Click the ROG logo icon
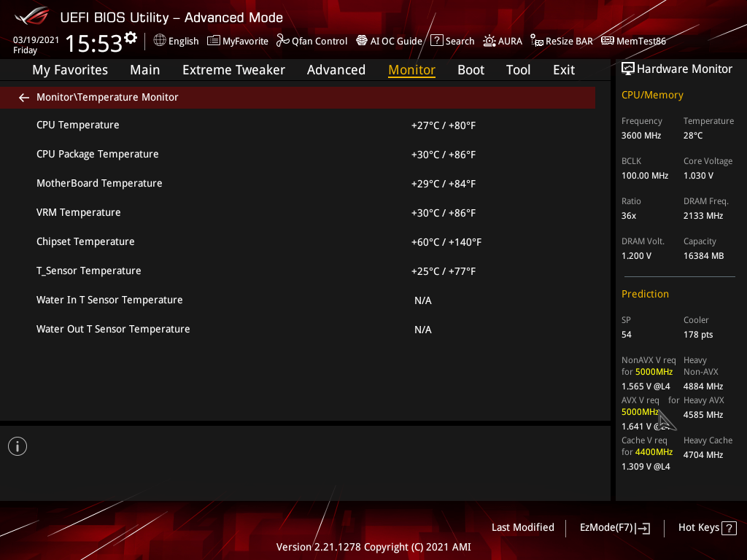This screenshot has width=747, height=560. (32, 16)
